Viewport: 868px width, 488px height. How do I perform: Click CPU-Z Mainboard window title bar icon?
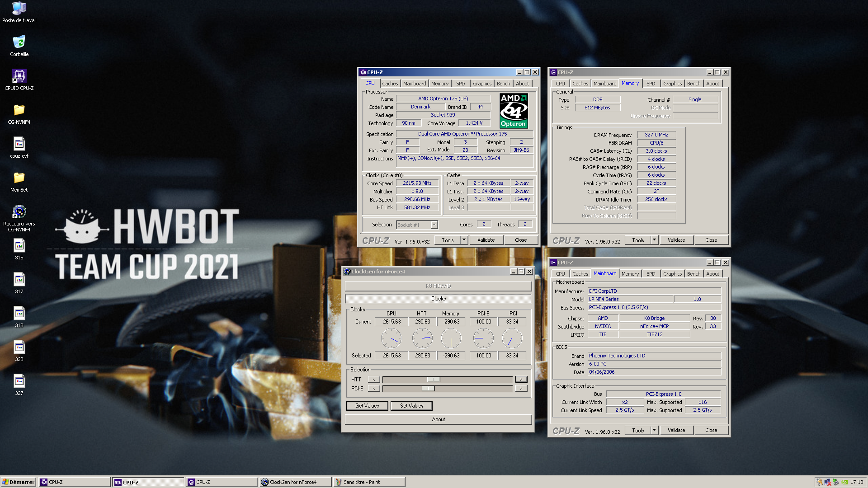click(553, 263)
